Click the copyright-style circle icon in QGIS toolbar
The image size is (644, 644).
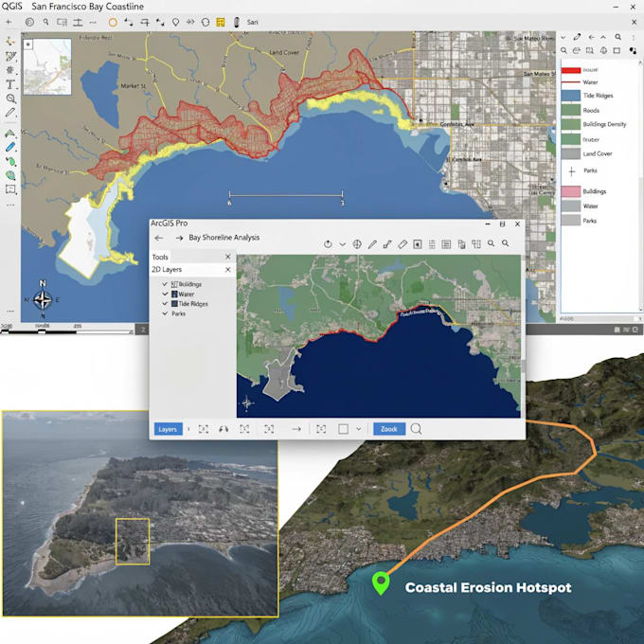pyautogui.click(x=29, y=22)
